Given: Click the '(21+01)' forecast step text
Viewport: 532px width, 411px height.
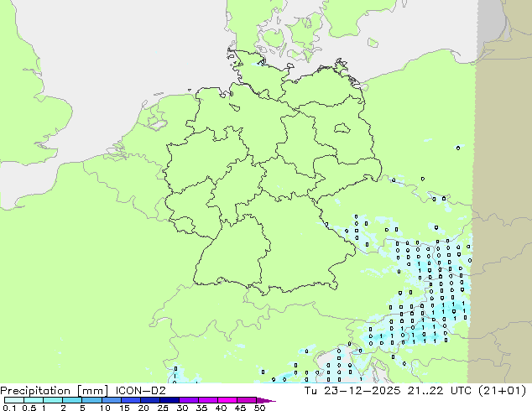Looking at the screenshot, I should pos(503,391).
